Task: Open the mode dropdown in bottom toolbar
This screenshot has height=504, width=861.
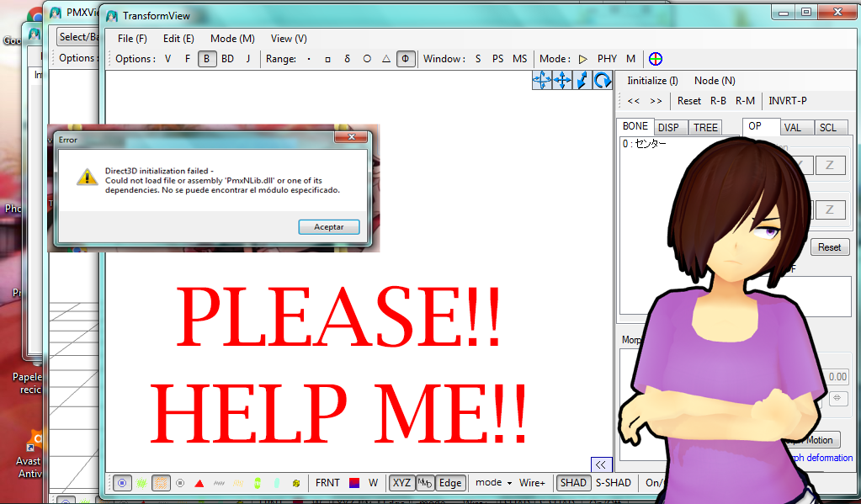Action: point(494,483)
